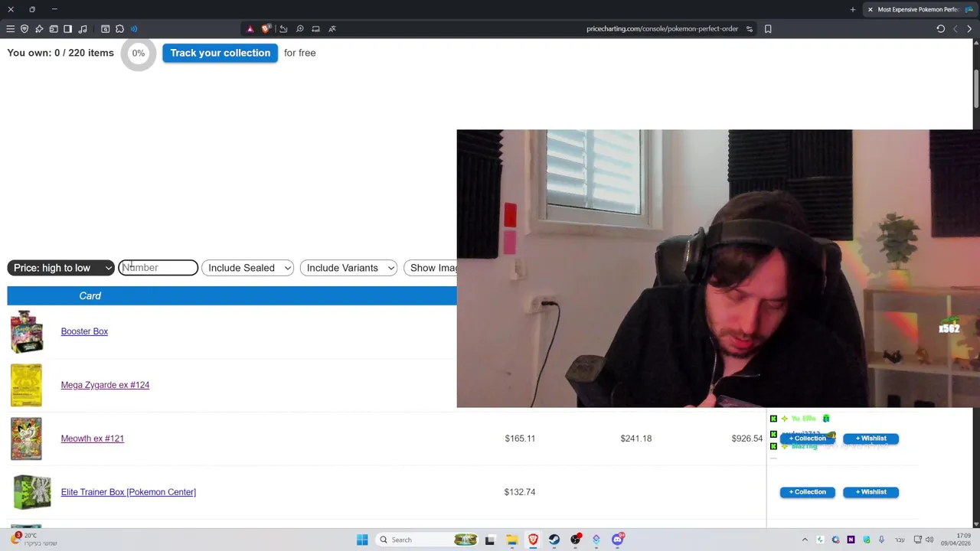Open the browser hamburger menu
Image resolution: width=980 pixels, height=551 pixels.
[x=10, y=29]
